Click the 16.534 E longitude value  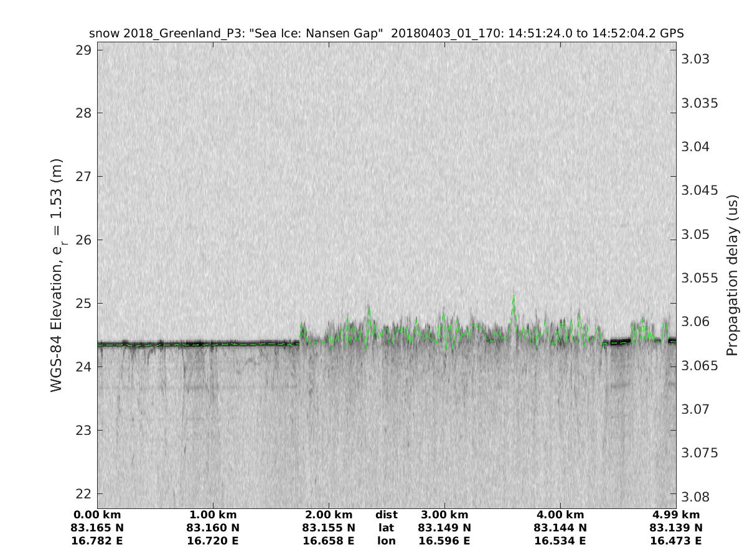tap(560, 541)
